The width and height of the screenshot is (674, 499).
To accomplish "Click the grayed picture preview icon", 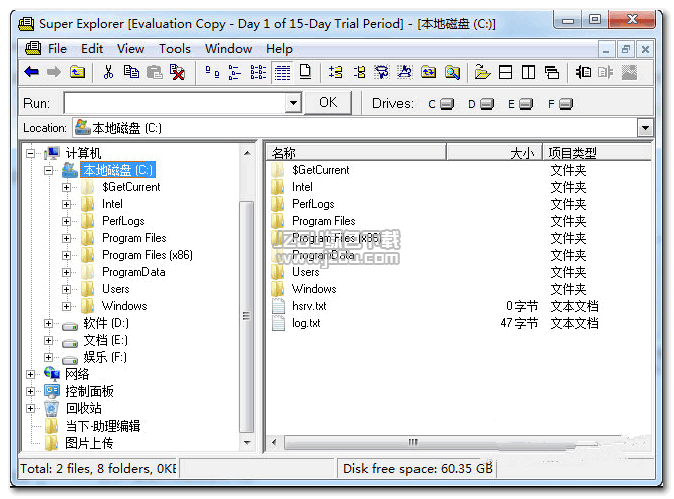I will [629, 72].
